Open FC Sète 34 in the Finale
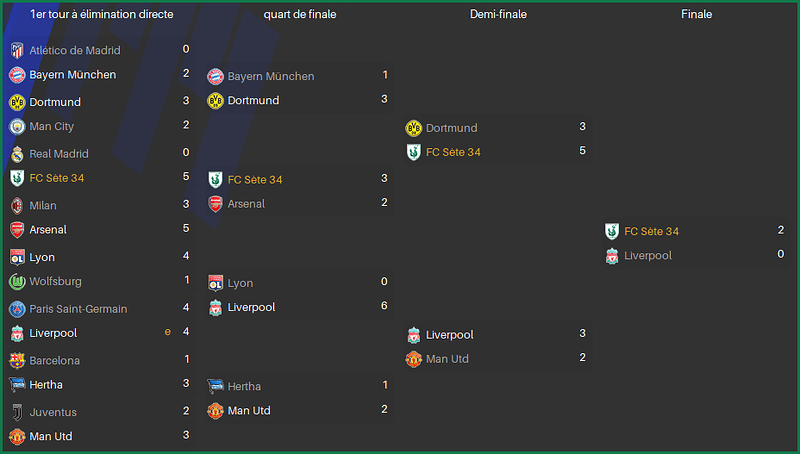Screen dimensions: 800x454 tap(652, 231)
